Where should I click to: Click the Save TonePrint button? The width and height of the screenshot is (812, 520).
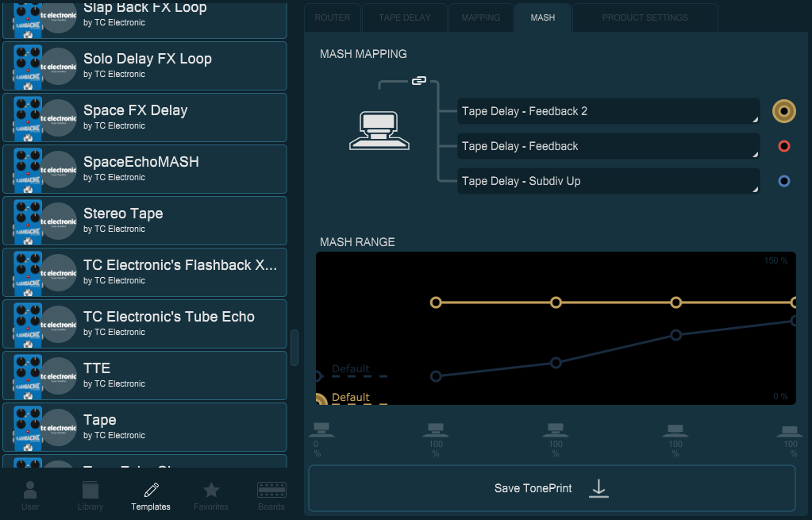(552, 488)
